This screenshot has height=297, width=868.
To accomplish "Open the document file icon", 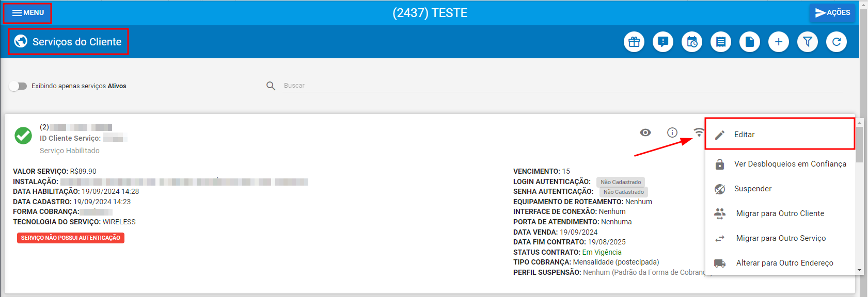I will coord(750,42).
